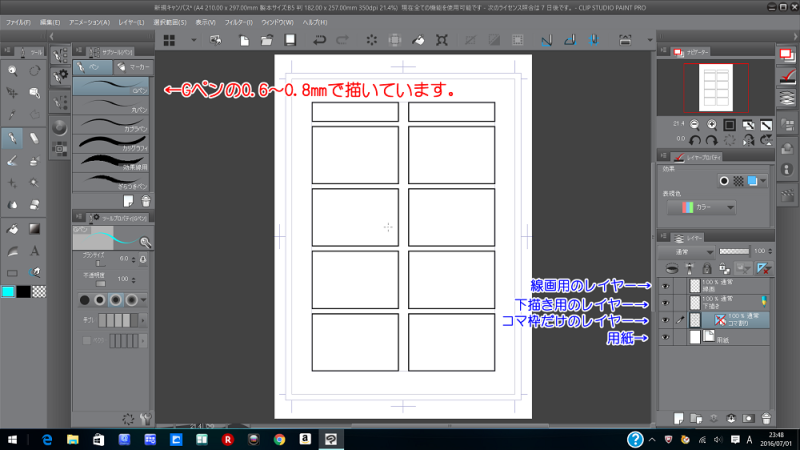Screen dimensions: 800x450
Task: Choose Gペン sub tool
Action: coord(111,86)
